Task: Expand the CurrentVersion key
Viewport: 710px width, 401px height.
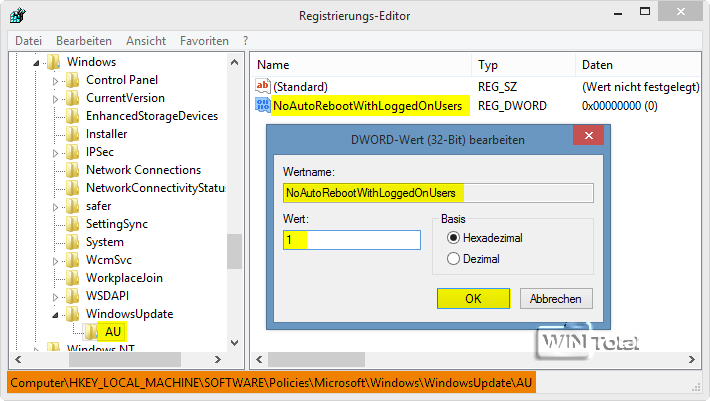Action: click(56, 98)
